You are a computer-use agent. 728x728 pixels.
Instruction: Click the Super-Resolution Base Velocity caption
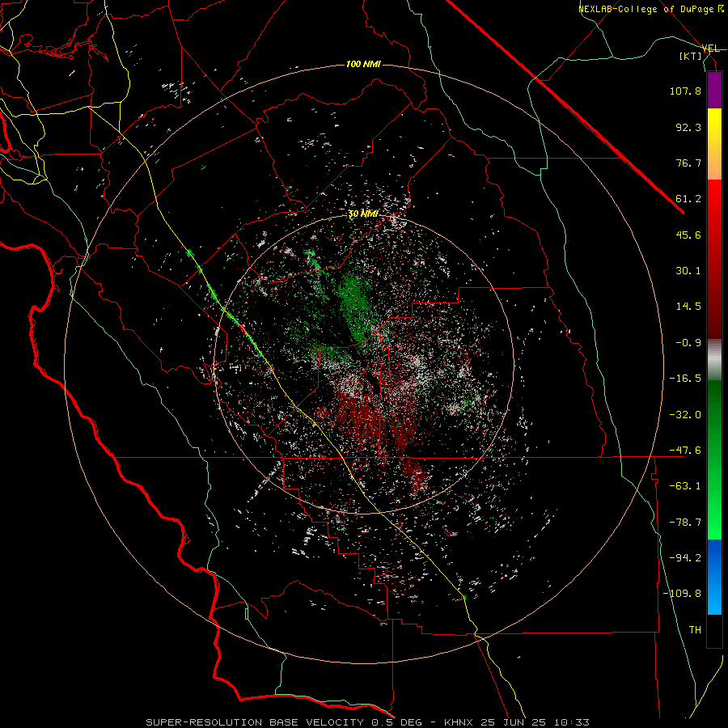[x=368, y=722]
